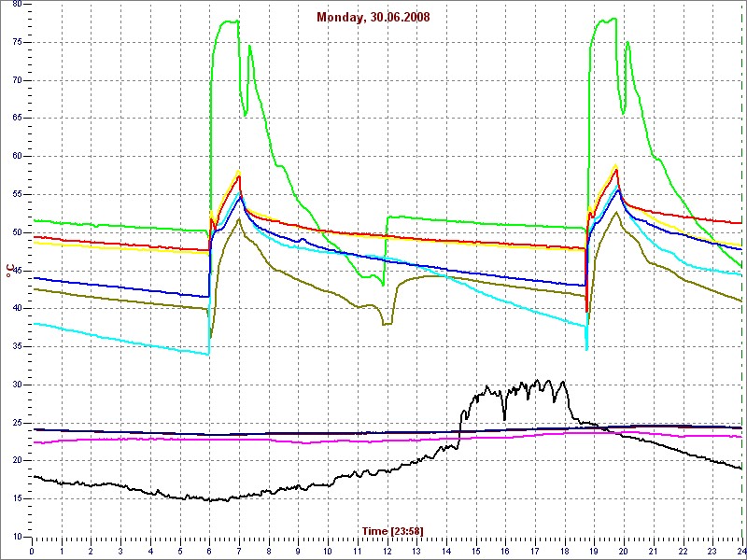Screen dimensions: 747x560
Task: Pick the 35 temperature axis value
Action: 16,346
